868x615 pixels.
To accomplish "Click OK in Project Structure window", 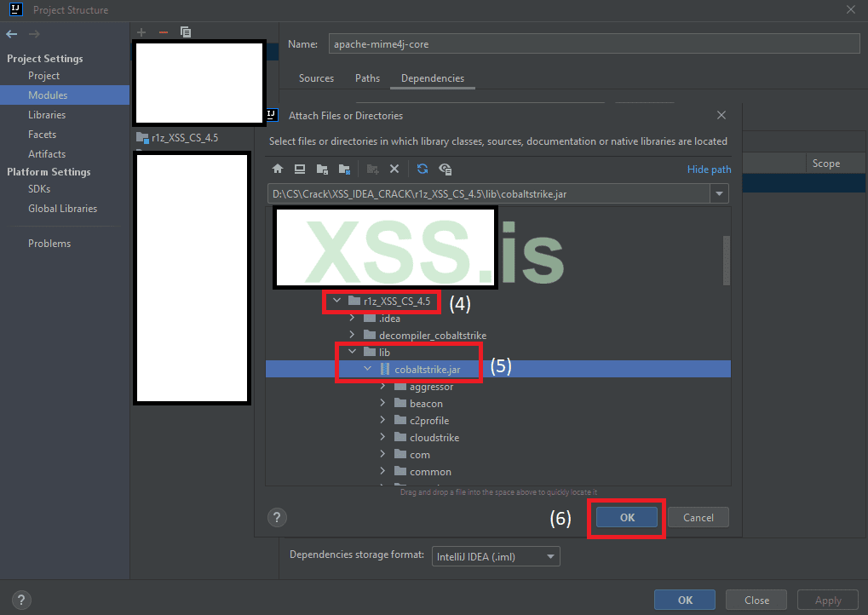I will pos(685,600).
